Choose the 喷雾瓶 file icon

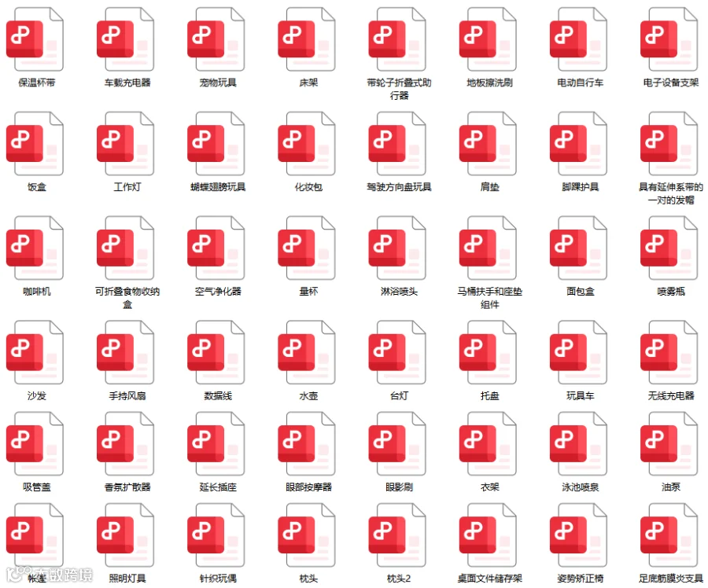669,248
